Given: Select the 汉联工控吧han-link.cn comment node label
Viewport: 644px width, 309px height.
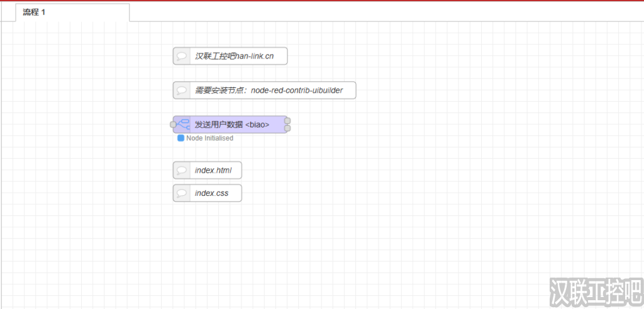Looking at the screenshot, I should coord(234,56).
